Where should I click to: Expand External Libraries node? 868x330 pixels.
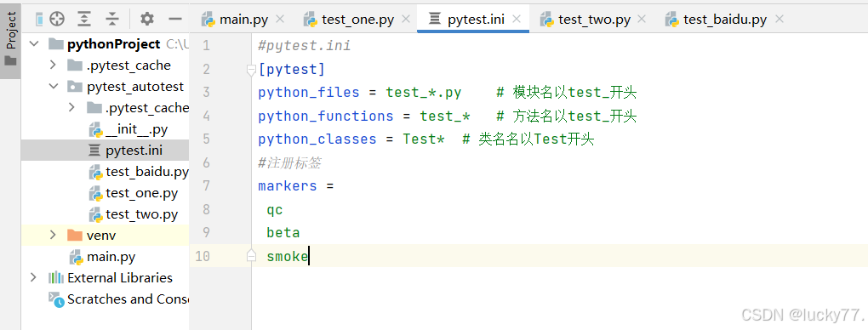coord(33,277)
